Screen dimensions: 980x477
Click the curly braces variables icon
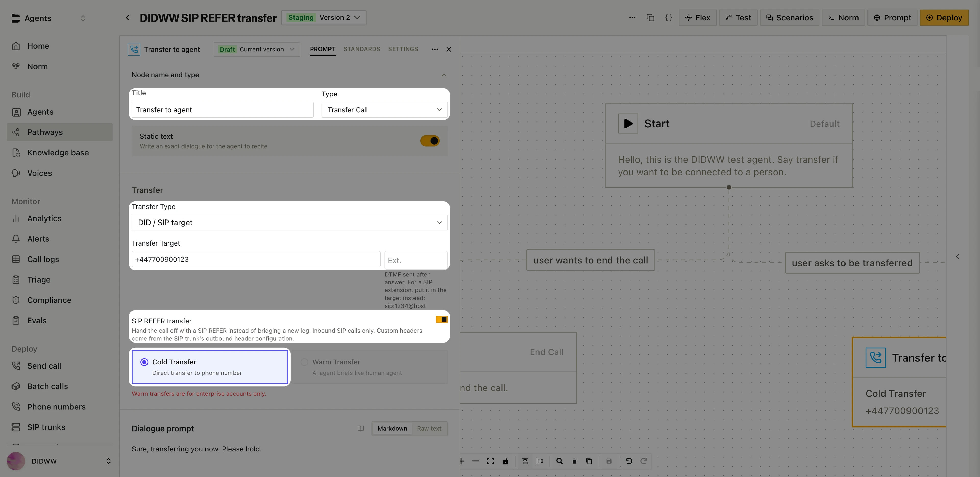click(x=668, y=18)
